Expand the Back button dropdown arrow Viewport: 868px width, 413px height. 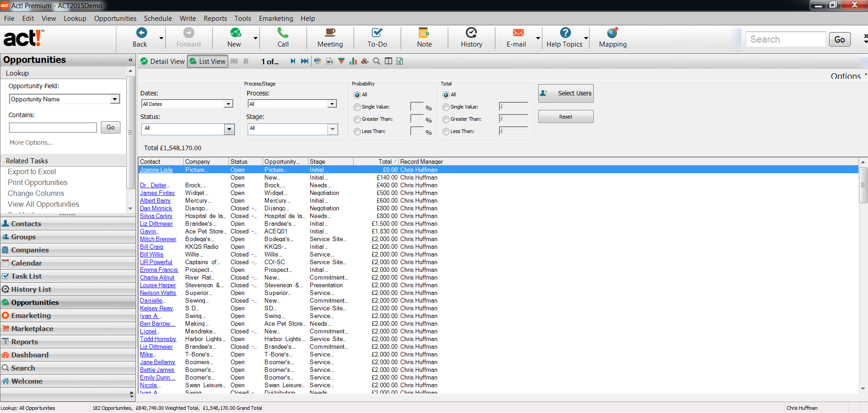click(x=161, y=38)
